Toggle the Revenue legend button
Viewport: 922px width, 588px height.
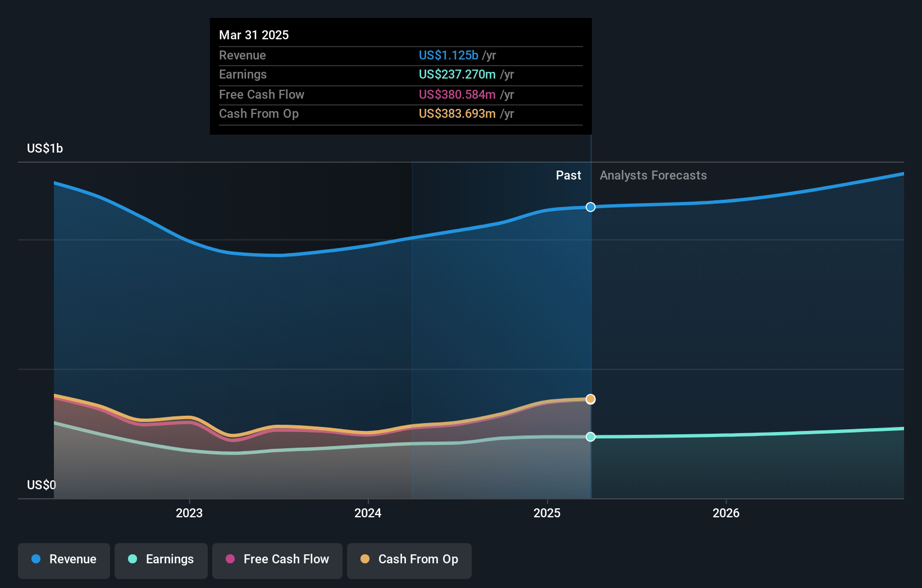(x=64, y=561)
